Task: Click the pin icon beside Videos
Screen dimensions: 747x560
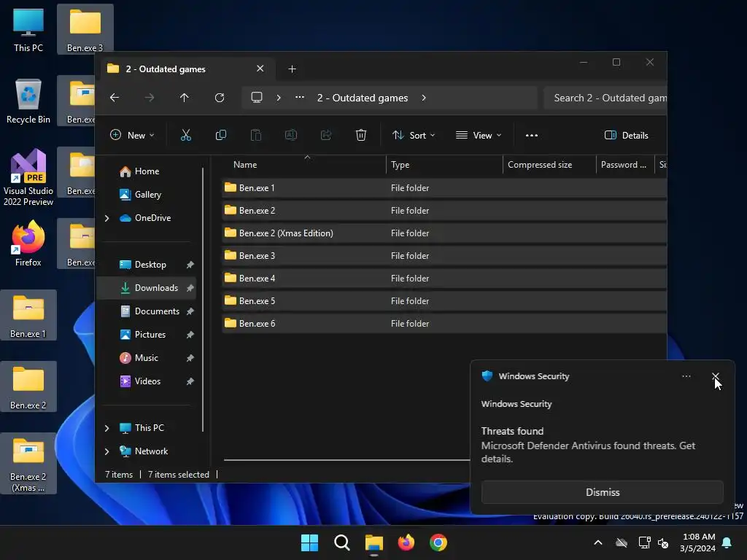Action: tap(190, 381)
